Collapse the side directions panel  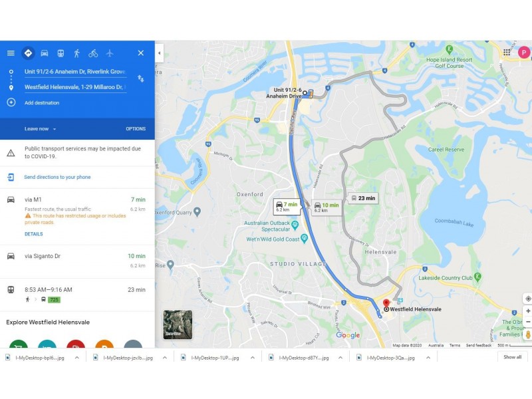(159, 53)
